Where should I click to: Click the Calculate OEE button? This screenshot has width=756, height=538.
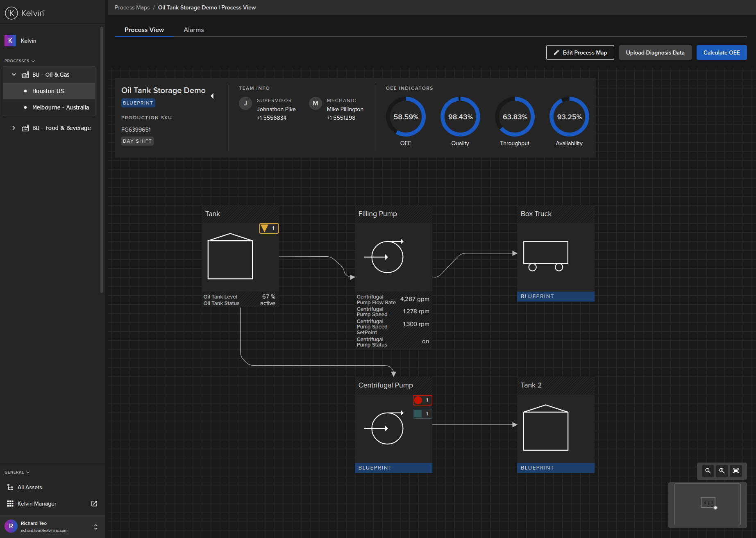coord(721,52)
